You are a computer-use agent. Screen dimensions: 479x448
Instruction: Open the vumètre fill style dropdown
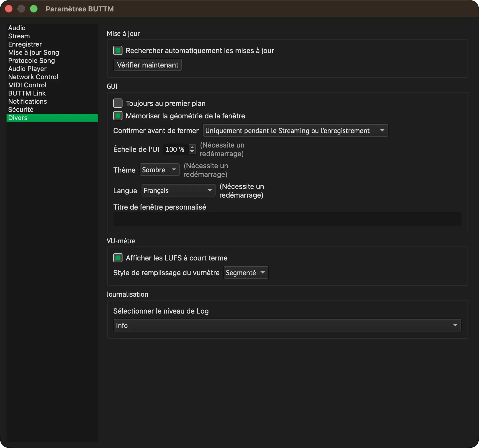pos(246,272)
